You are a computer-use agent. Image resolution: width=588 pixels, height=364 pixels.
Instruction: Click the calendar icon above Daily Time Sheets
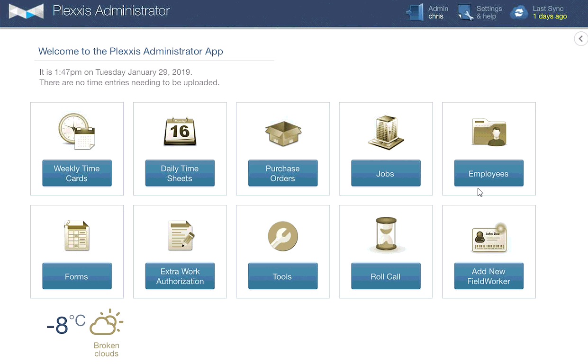pyautogui.click(x=180, y=131)
